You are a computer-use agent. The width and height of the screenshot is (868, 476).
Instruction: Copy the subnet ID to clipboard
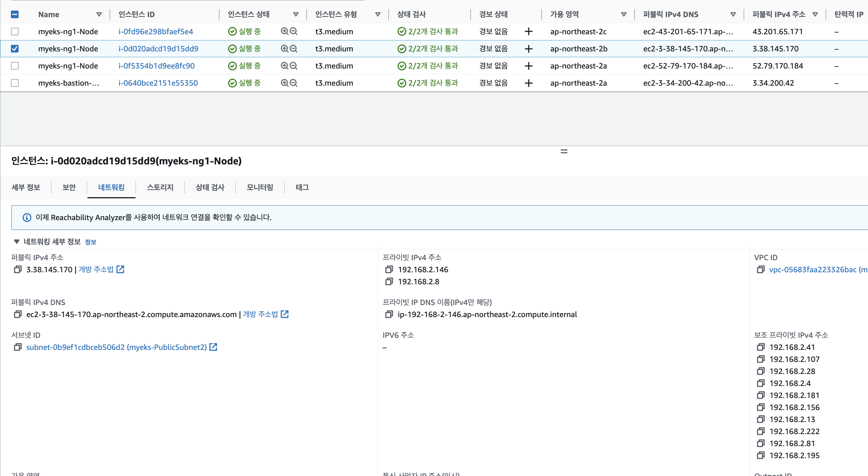pyautogui.click(x=17, y=347)
